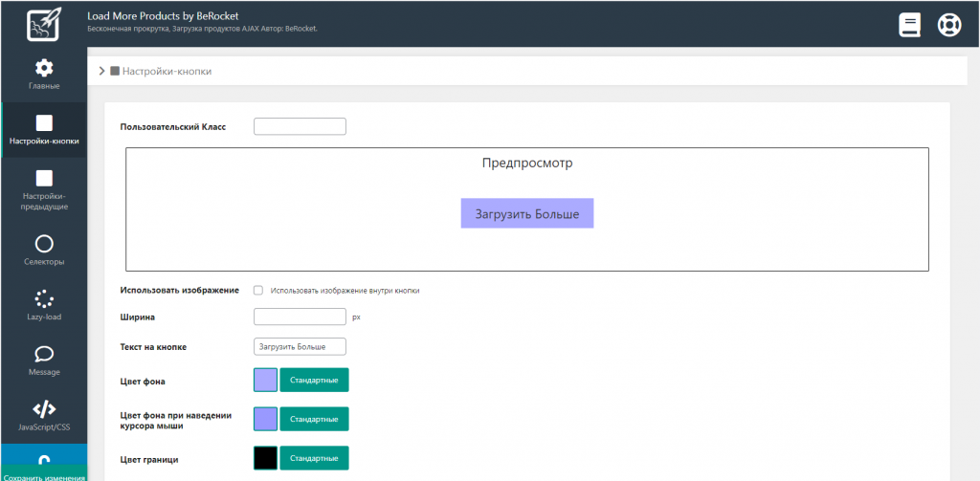The height and width of the screenshot is (481, 980).
Task: Open the documentation book icon
Action: 909,24
